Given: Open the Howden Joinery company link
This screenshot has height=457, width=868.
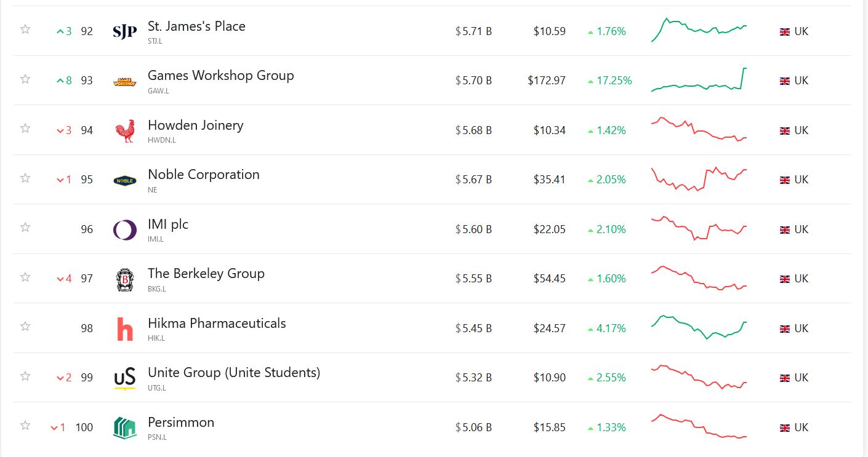Looking at the screenshot, I should (x=195, y=125).
